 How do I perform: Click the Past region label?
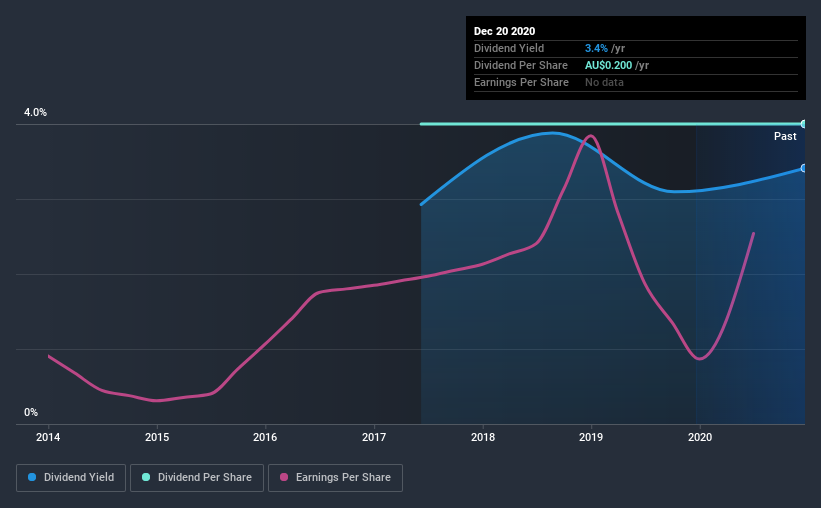coord(785,136)
